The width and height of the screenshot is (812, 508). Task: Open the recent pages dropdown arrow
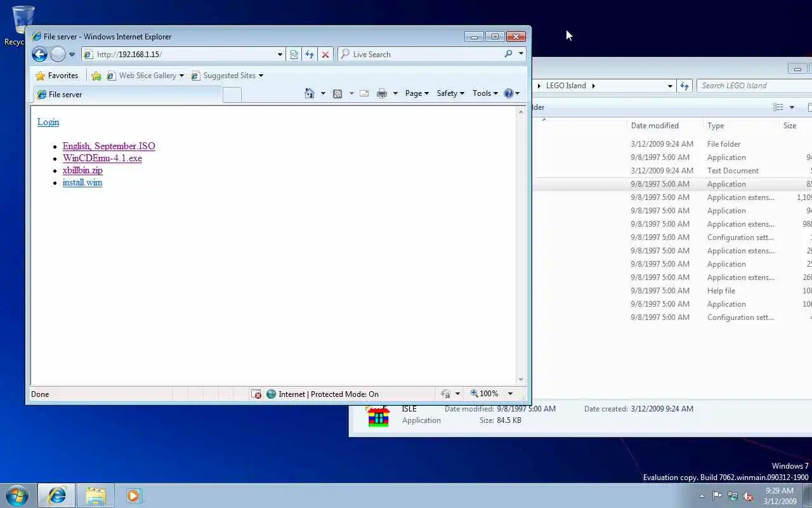point(72,55)
